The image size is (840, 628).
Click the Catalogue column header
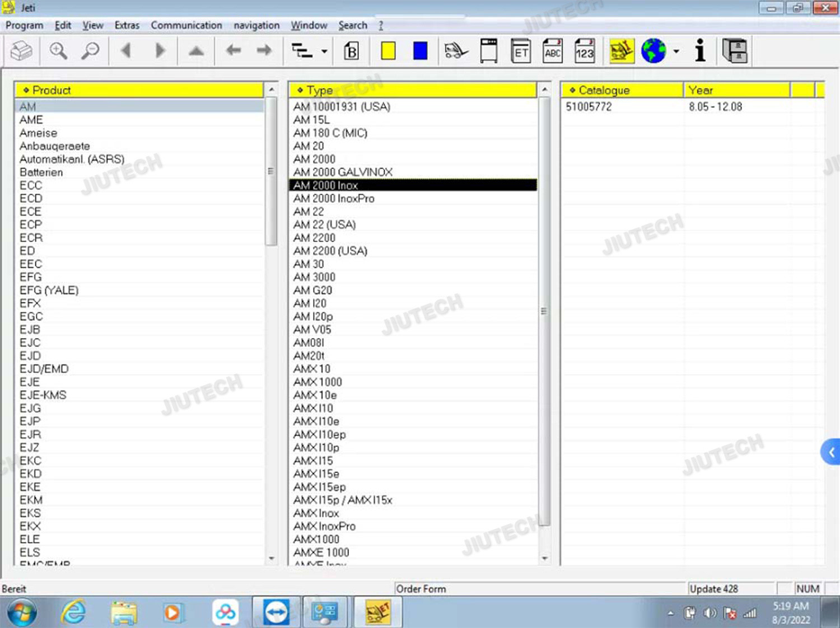623,90
